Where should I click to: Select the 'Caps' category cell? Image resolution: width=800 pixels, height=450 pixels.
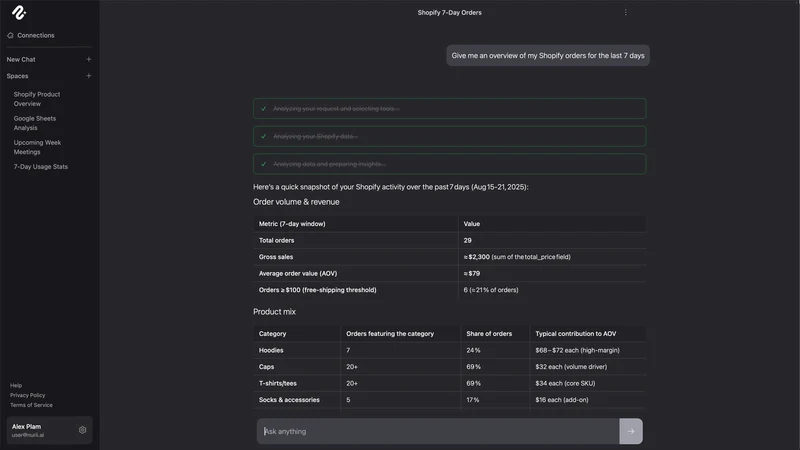pos(266,367)
